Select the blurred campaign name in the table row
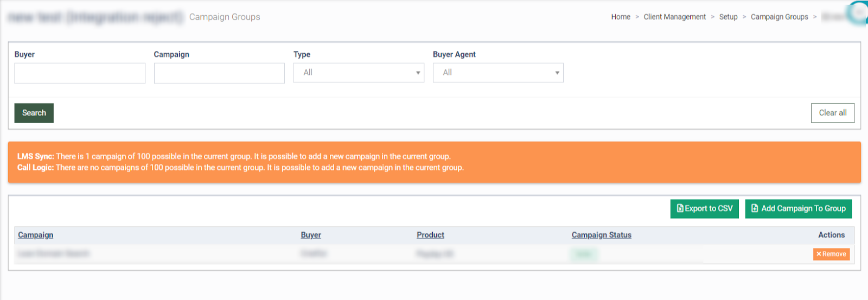This screenshot has width=868, height=300. (x=53, y=254)
